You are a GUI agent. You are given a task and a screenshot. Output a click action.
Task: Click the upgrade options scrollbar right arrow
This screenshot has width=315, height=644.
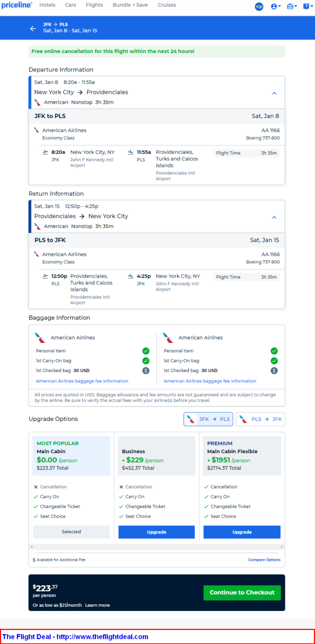[282, 547]
